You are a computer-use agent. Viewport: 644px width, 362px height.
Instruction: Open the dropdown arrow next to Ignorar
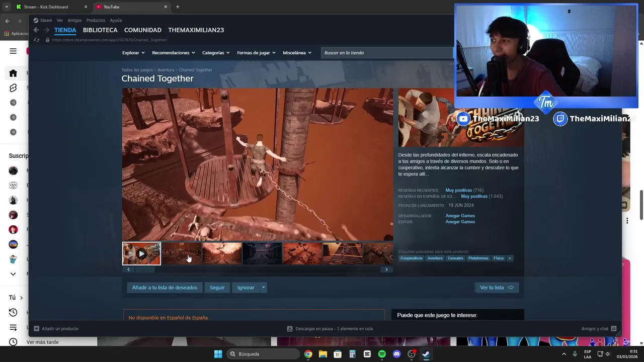click(x=263, y=288)
